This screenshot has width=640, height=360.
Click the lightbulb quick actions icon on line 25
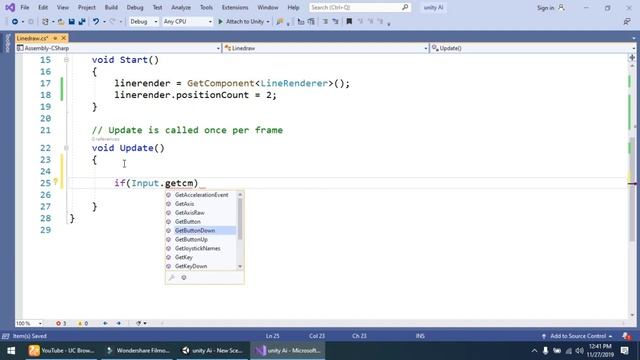tap(56, 182)
